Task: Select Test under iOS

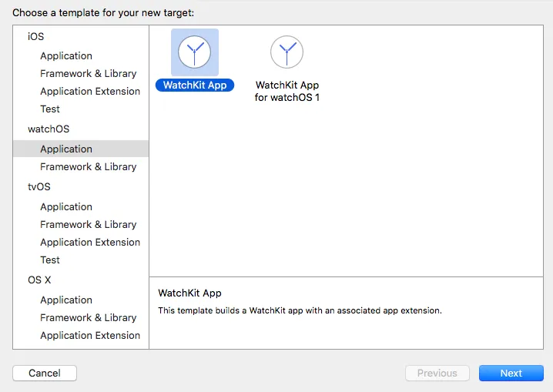Action: point(50,109)
